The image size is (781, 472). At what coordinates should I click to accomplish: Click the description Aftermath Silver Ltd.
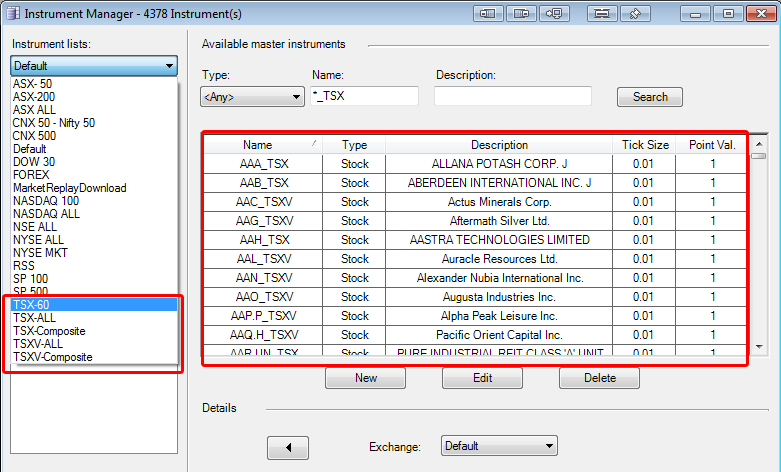(500, 221)
